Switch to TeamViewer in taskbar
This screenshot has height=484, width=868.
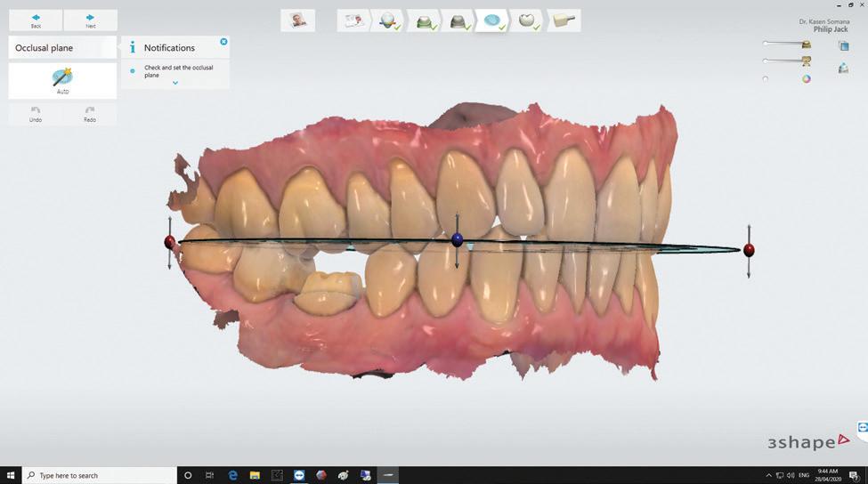(299, 475)
